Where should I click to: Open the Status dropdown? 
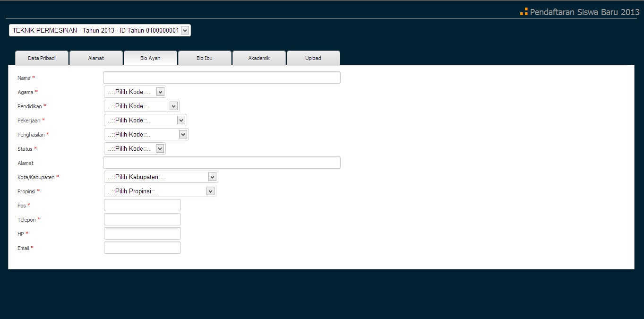[x=135, y=148]
